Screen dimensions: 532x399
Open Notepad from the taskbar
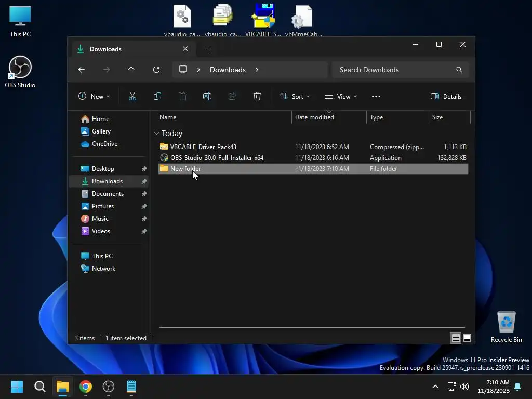pos(131,387)
